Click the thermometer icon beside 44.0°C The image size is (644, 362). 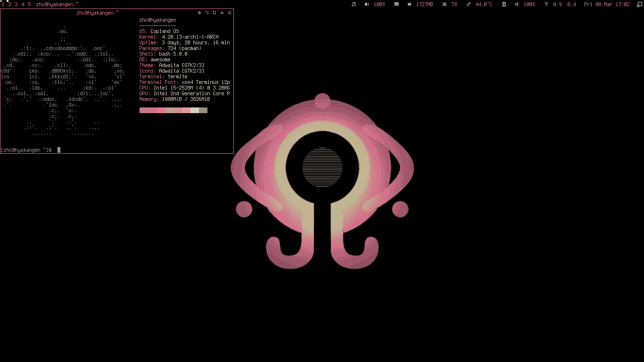pyautogui.click(x=469, y=4)
